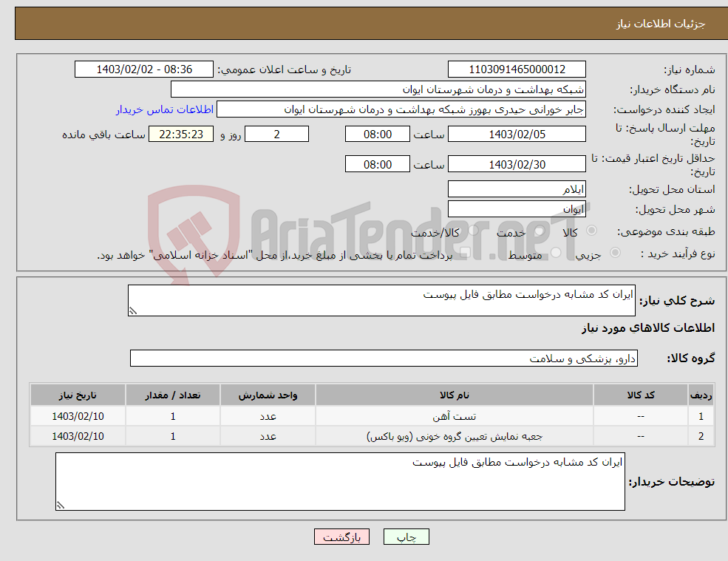Click the need number field 1103091465000012
The height and width of the screenshot is (561, 728).
(517, 69)
